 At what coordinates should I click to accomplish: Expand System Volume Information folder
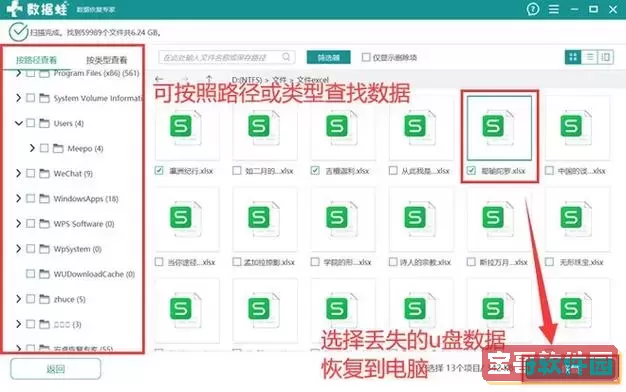pyautogui.click(x=18, y=98)
